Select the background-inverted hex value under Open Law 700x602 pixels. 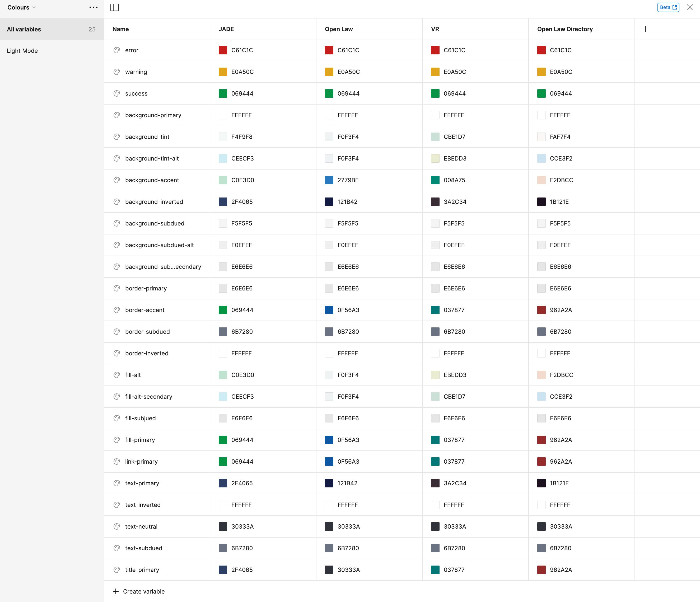[348, 201]
